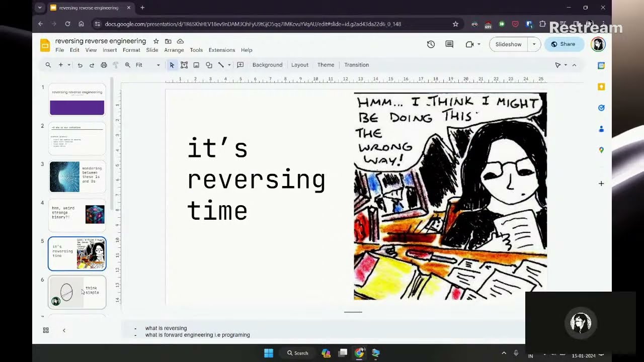Select the shape tool icon
Image resolution: width=644 pixels, height=362 pixels.
209,65
